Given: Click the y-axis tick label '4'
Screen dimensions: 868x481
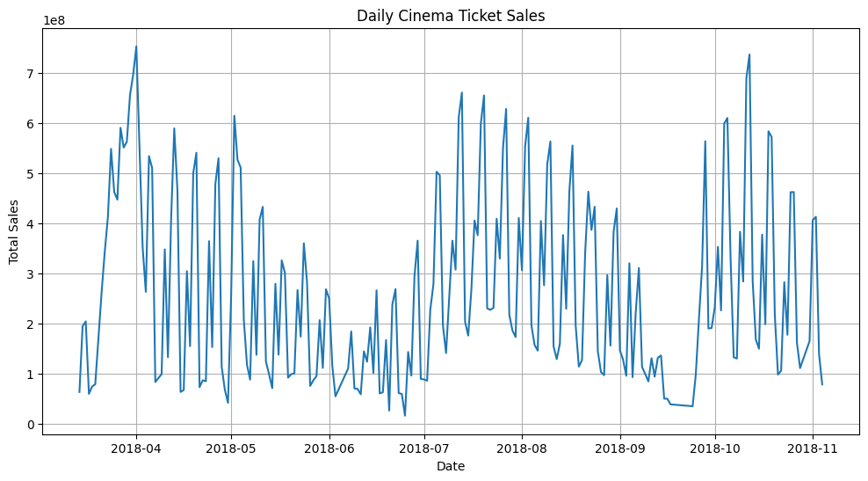Looking at the screenshot, I should tap(33, 224).
